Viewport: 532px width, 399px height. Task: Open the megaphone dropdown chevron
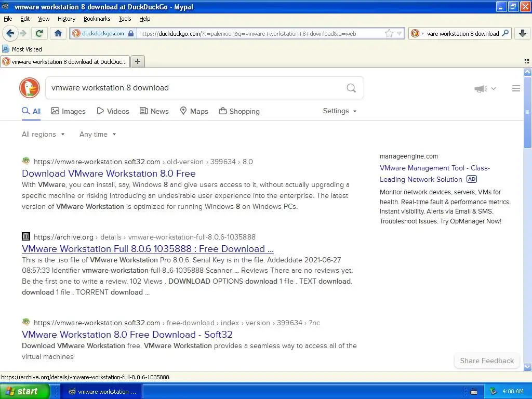[x=494, y=88]
